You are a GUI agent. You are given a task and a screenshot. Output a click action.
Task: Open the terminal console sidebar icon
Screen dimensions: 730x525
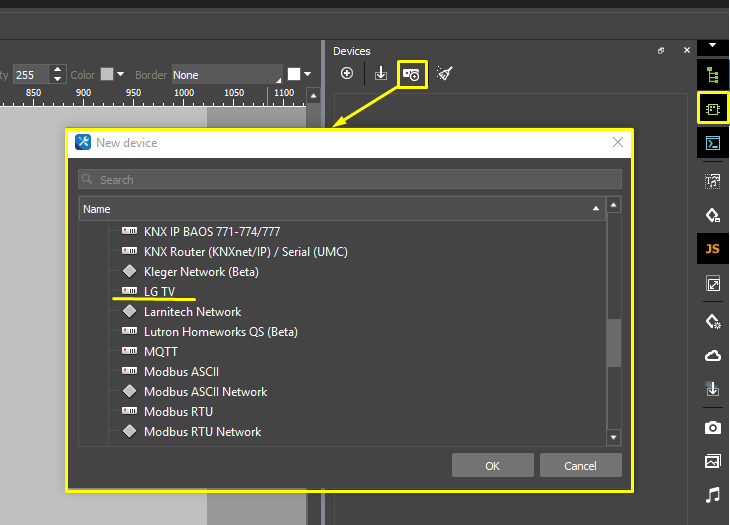pos(712,143)
